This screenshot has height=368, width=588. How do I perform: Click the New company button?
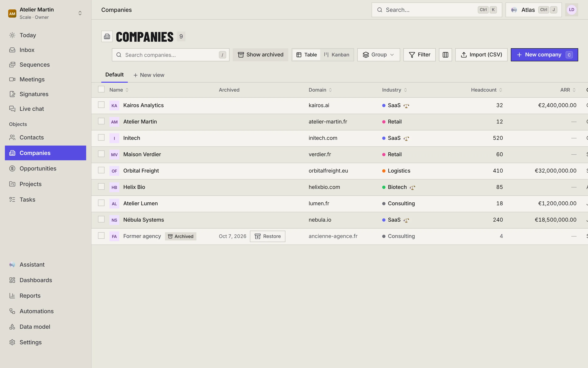[x=544, y=55]
